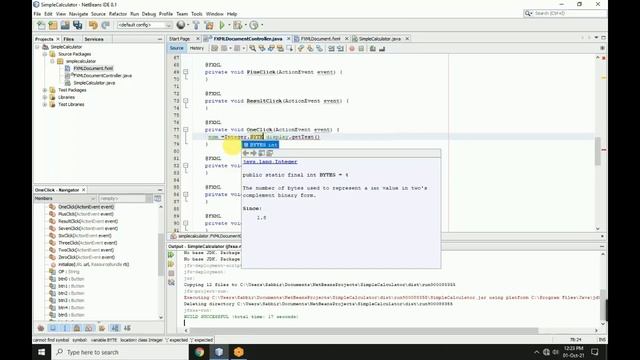Open the Windows Start menu
This screenshot has height=360, width=640.
click(x=42, y=352)
